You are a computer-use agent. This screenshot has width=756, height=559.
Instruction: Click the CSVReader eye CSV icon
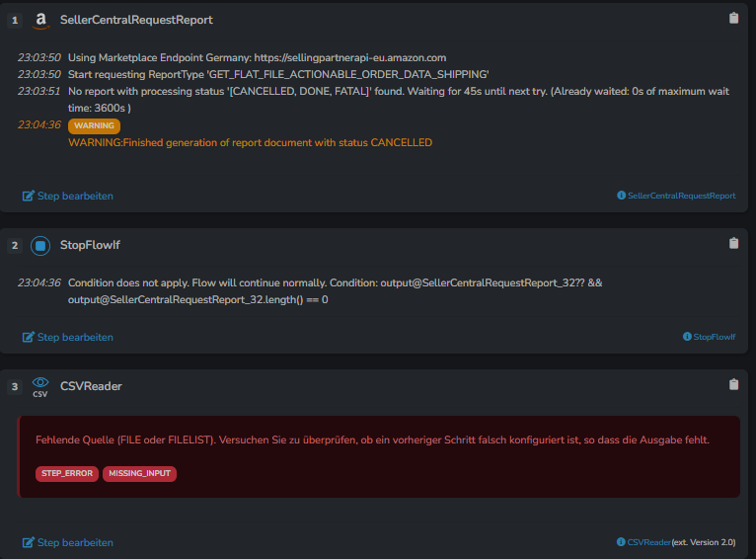coord(40,387)
